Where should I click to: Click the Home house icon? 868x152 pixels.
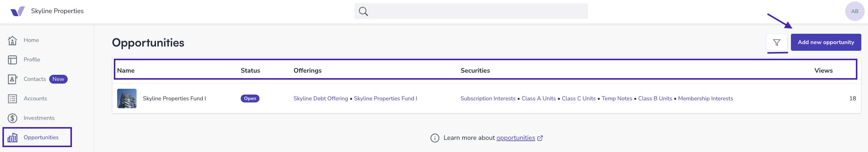12,40
